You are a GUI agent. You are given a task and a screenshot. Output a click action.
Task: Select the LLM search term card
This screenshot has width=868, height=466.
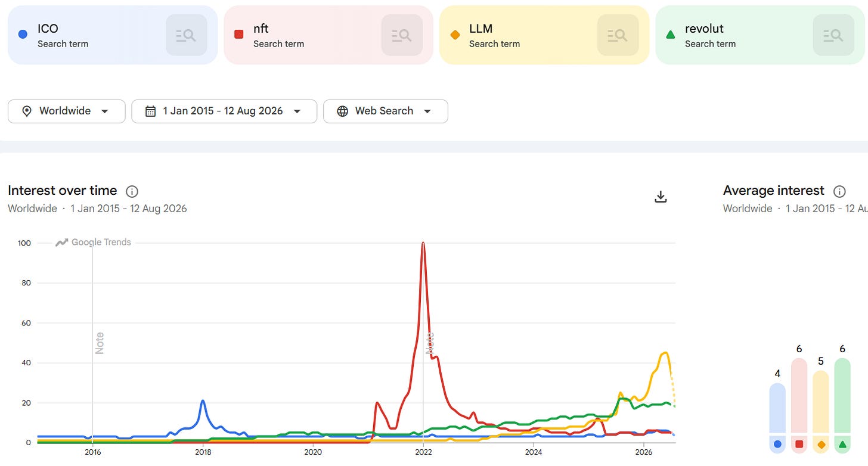(x=544, y=35)
